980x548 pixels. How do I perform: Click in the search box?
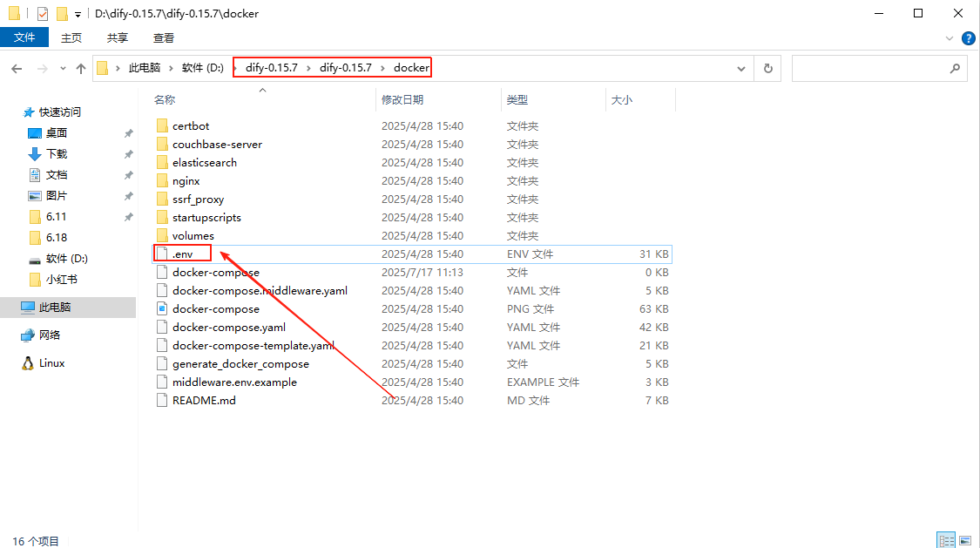pos(871,68)
